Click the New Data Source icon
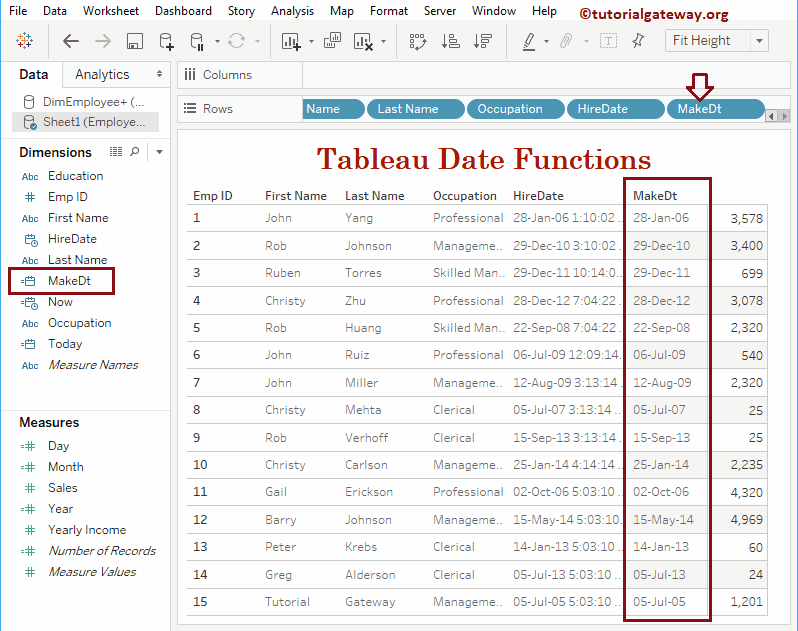798x631 pixels. [166, 41]
